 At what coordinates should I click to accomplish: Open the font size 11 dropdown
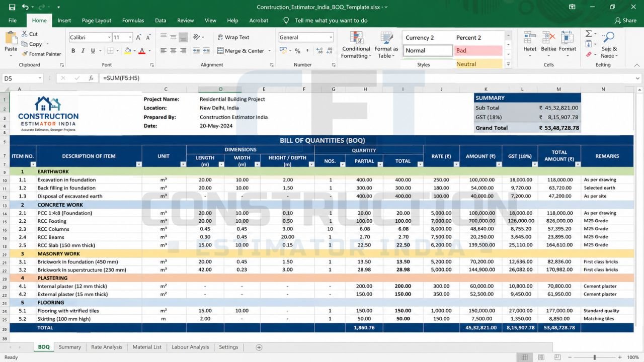130,38
